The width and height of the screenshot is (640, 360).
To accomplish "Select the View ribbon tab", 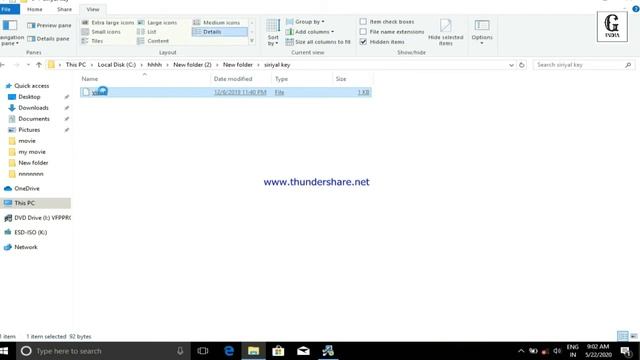I will [x=93, y=9].
